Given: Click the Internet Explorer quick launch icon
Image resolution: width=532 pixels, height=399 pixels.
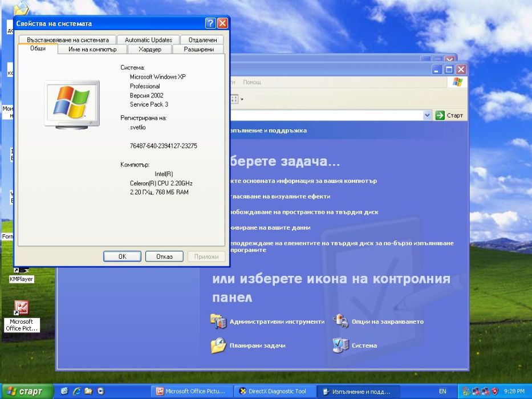Looking at the screenshot, I should coord(76,391).
